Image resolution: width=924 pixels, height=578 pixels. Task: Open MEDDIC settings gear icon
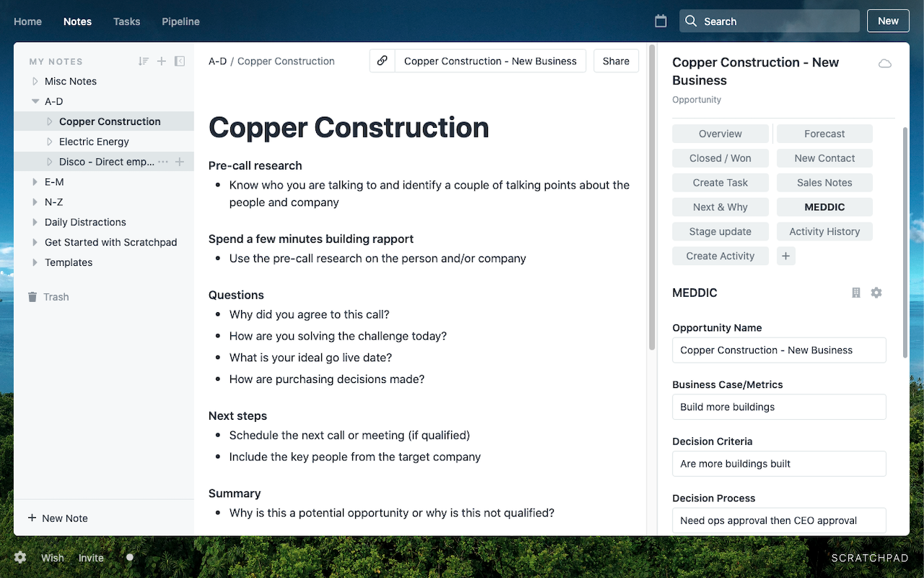tap(876, 293)
